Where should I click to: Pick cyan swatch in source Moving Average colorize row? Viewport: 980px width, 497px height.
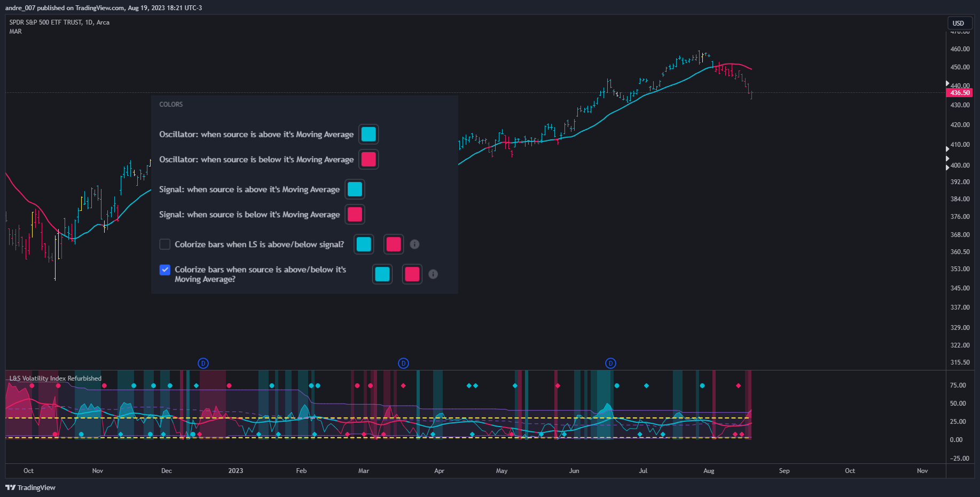tap(382, 274)
